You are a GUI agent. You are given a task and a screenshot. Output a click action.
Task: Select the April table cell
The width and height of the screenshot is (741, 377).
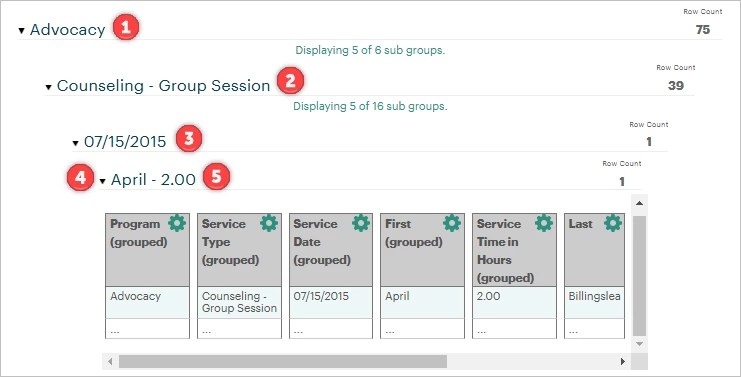[422, 302]
